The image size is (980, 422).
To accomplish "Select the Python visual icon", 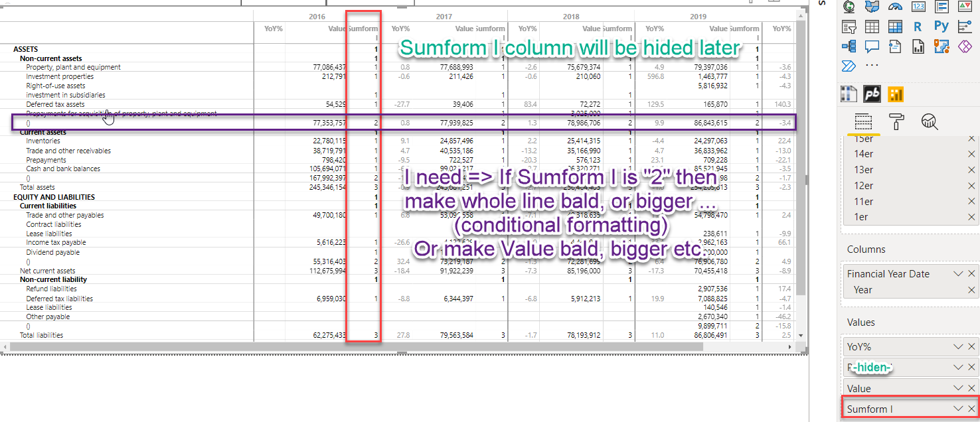I will [x=941, y=27].
